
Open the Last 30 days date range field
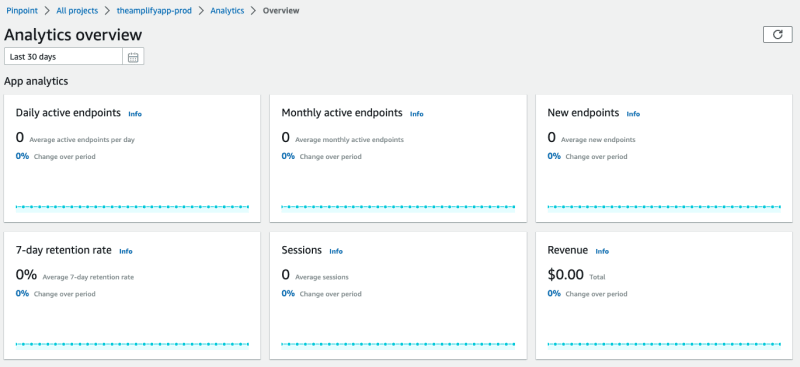coord(63,57)
